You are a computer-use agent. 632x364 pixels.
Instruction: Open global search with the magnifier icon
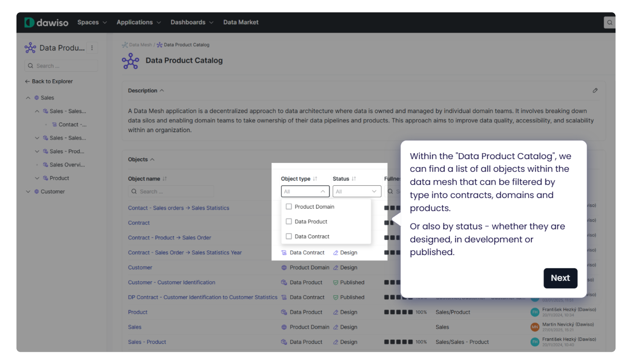(x=609, y=22)
